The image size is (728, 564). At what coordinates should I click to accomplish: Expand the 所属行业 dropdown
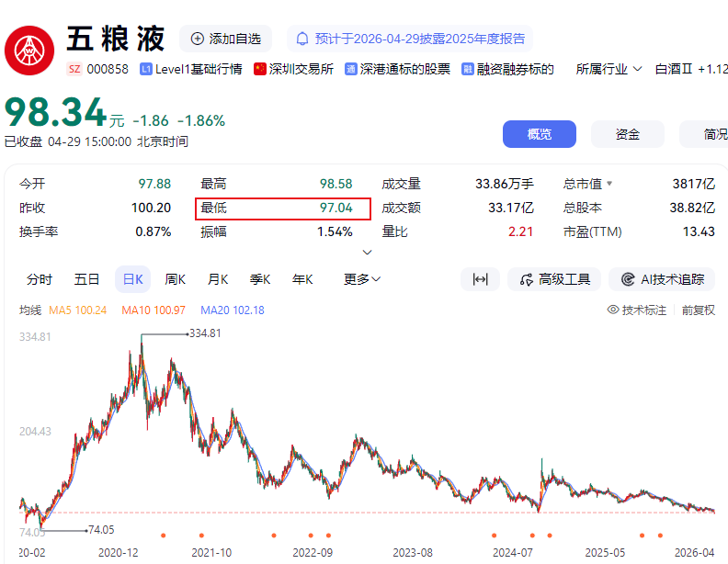[609, 69]
